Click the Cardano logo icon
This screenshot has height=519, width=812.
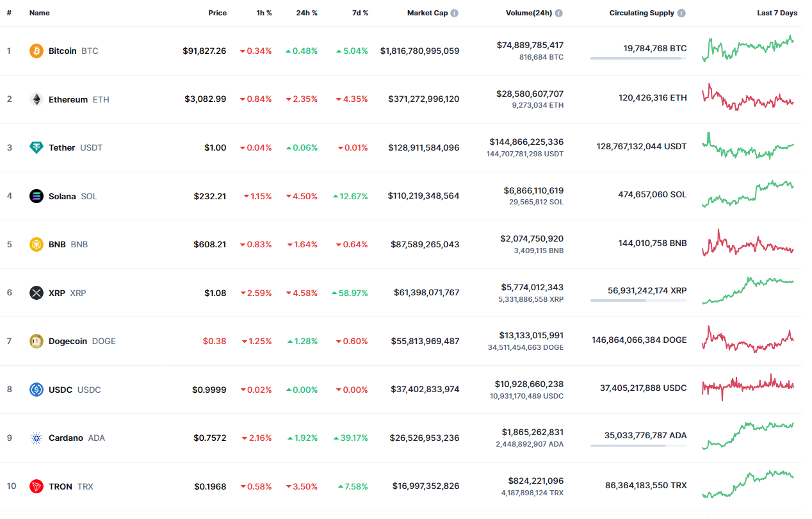(37, 438)
